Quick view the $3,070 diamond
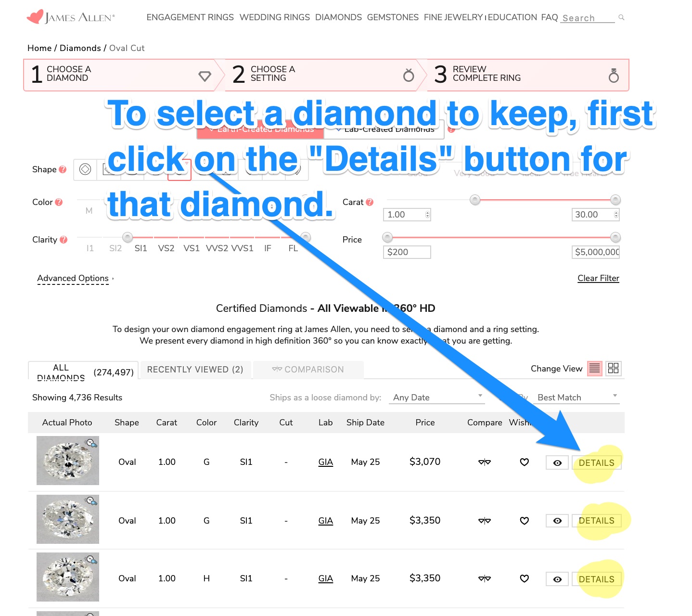The width and height of the screenshot is (692, 616). pyautogui.click(x=557, y=463)
